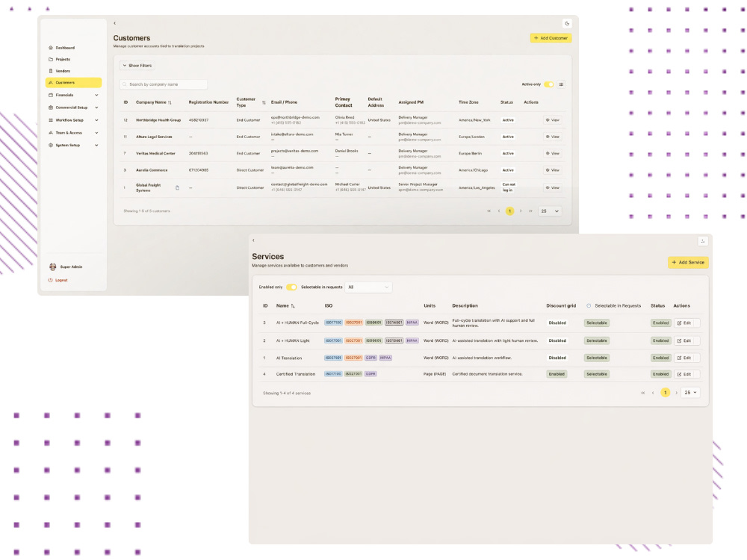The height and width of the screenshot is (560, 747).
Task: Click the Selectable badge for AI + HUMAN Light
Action: (x=596, y=340)
